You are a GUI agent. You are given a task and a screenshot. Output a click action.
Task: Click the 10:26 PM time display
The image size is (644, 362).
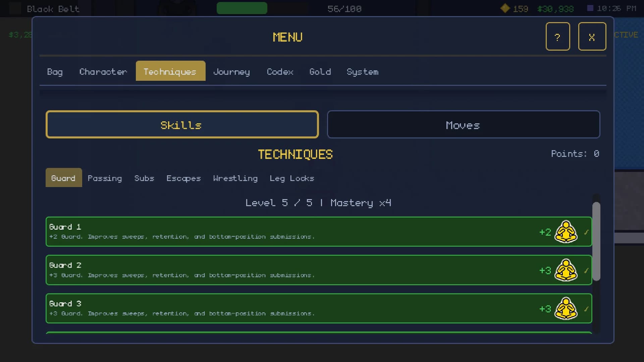click(616, 8)
